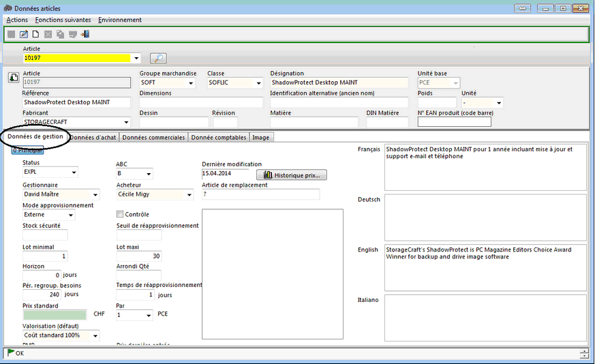Open Mode approvisionnement Externe dropdown
Screen dimensions: 595x364
pos(71,215)
